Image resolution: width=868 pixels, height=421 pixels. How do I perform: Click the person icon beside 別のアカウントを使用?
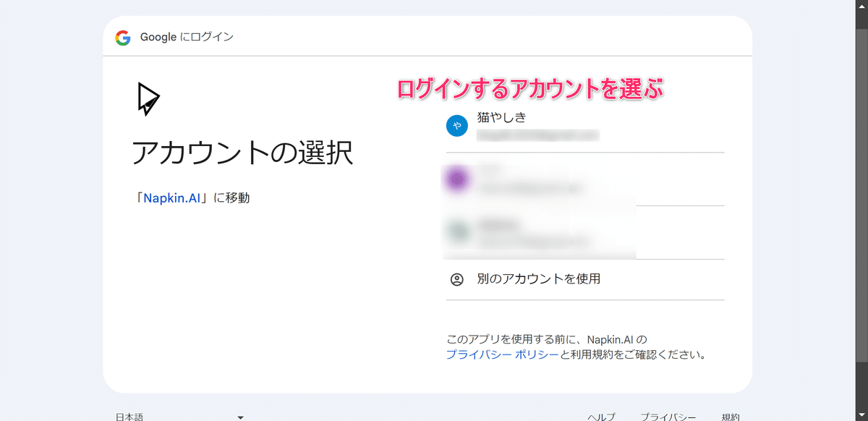[x=456, y=279]
